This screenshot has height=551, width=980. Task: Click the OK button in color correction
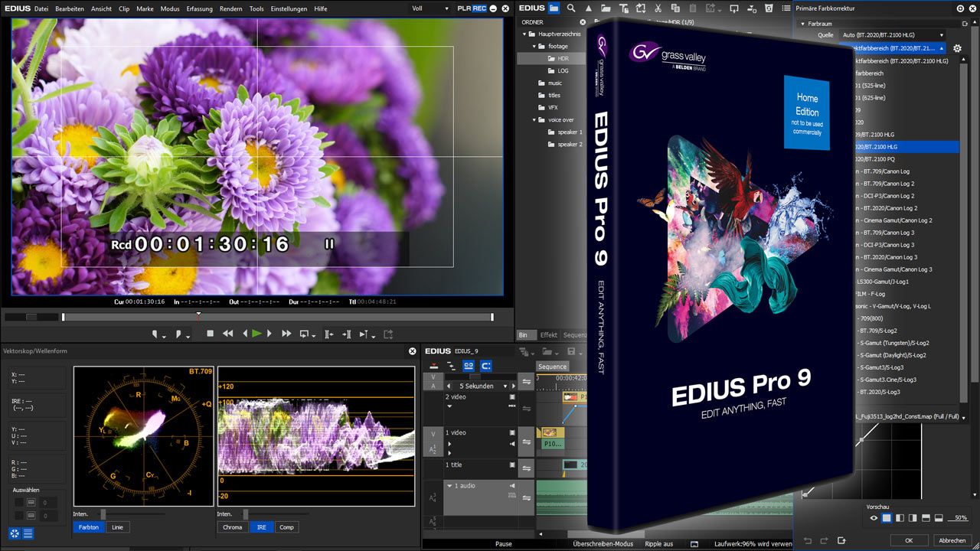pos(909,540)
